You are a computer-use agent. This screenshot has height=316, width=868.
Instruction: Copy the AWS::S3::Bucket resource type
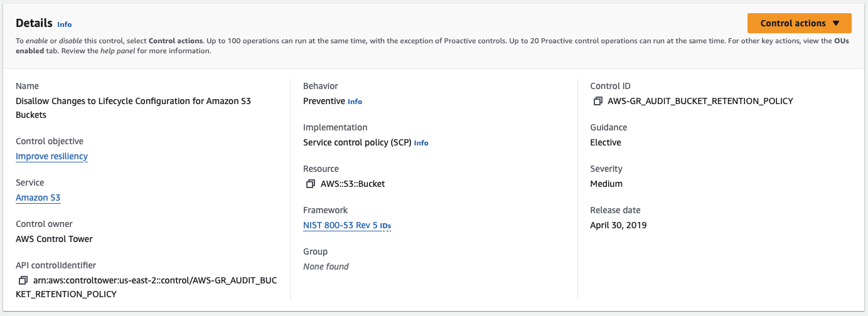[310, 184]
